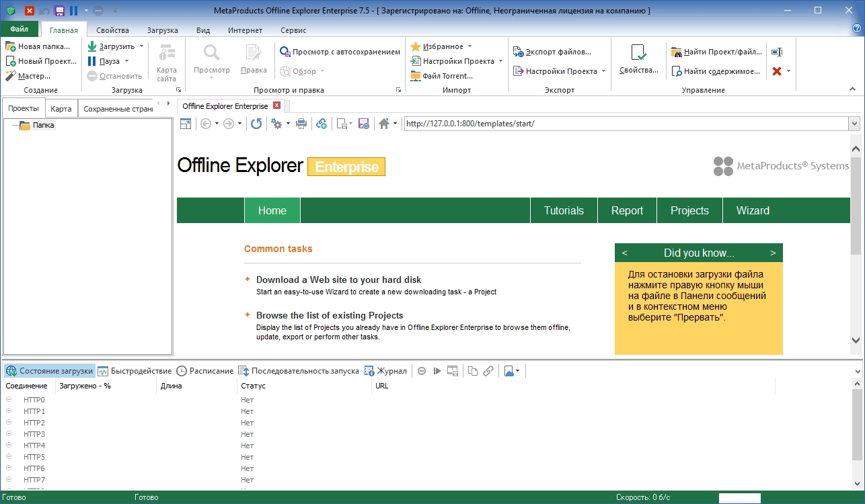Click the copy icon in bottom panel toolbar
The width and height of the screenshot is (865, 504).
click(473, 371)
